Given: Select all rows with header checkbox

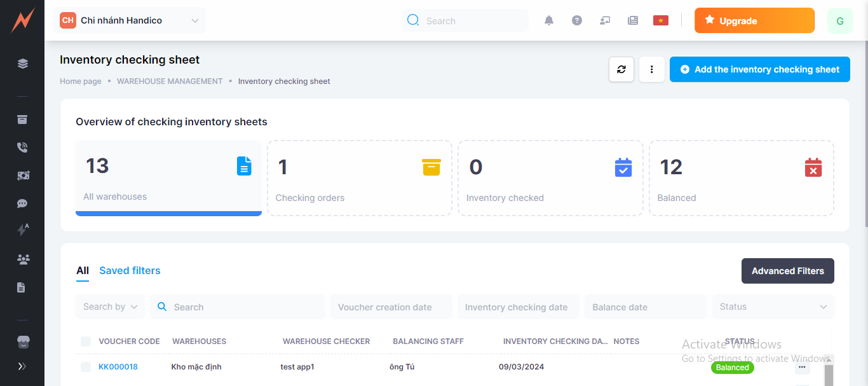Looking at the screenshot, I should 86,341.
